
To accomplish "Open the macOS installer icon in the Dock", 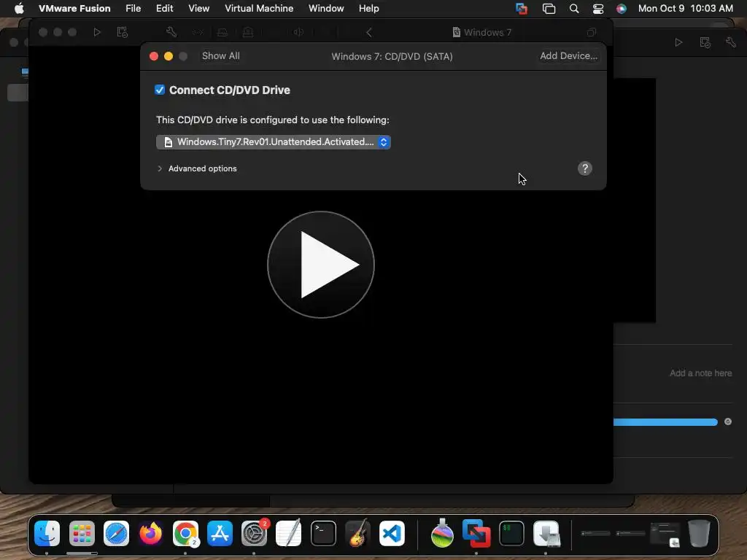I will click(x=442, y=533).
